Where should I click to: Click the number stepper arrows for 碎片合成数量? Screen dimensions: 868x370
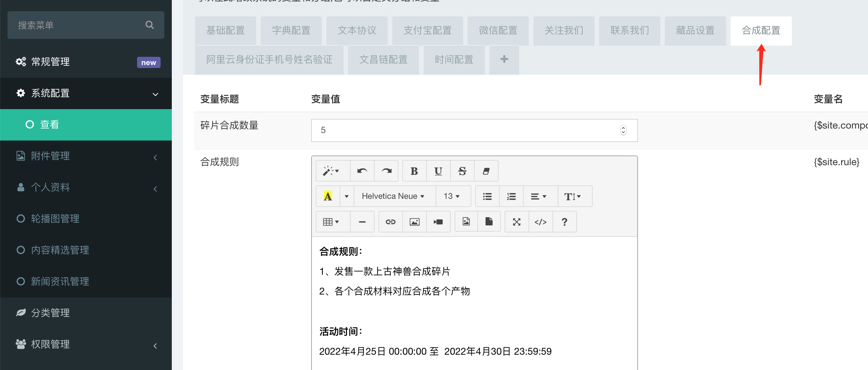(623, 130)
